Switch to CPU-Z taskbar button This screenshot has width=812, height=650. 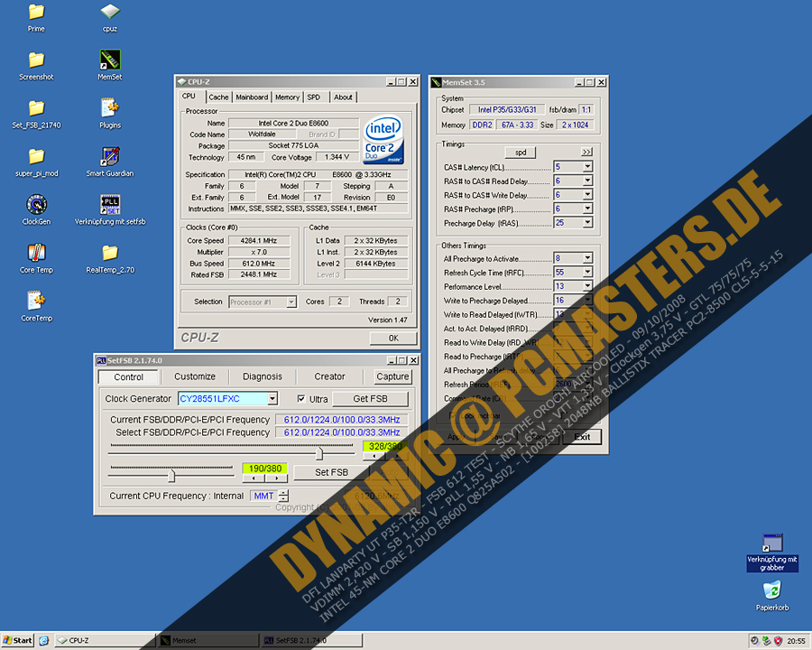[106, 641]
